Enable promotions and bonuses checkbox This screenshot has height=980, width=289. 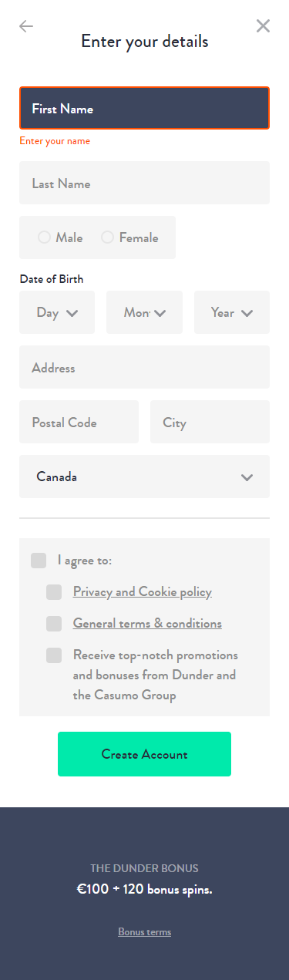click(54, 655)
